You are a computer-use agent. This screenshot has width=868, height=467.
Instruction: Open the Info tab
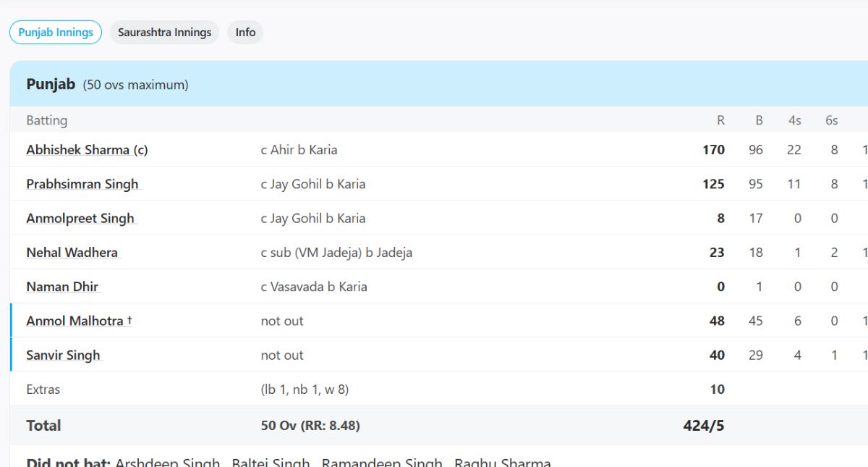coord(245,33)
